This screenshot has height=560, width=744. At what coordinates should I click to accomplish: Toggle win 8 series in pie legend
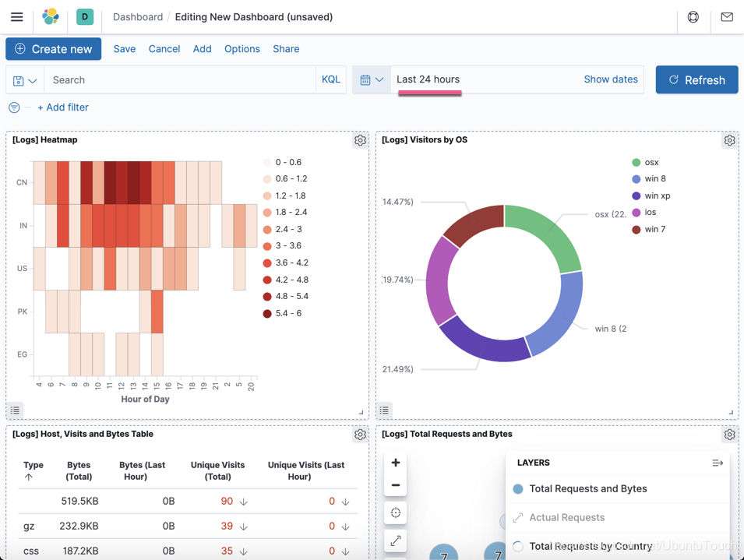(649, 179)
